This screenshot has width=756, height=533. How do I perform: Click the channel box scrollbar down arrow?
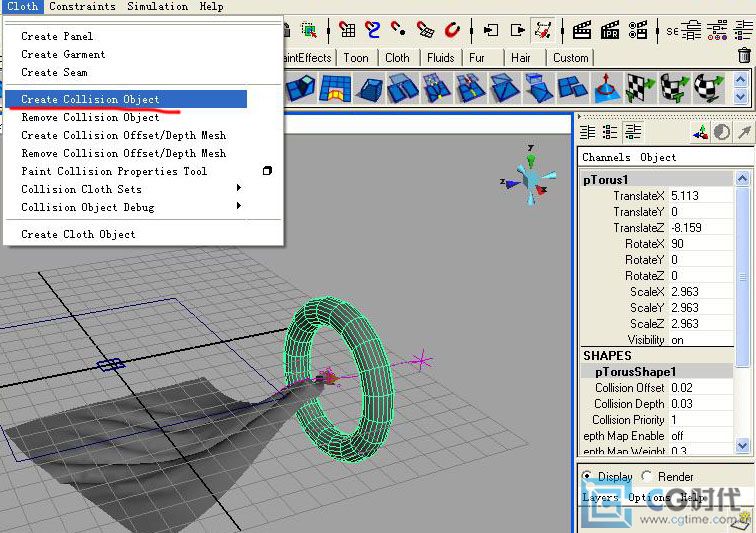(x=742, y=446)
